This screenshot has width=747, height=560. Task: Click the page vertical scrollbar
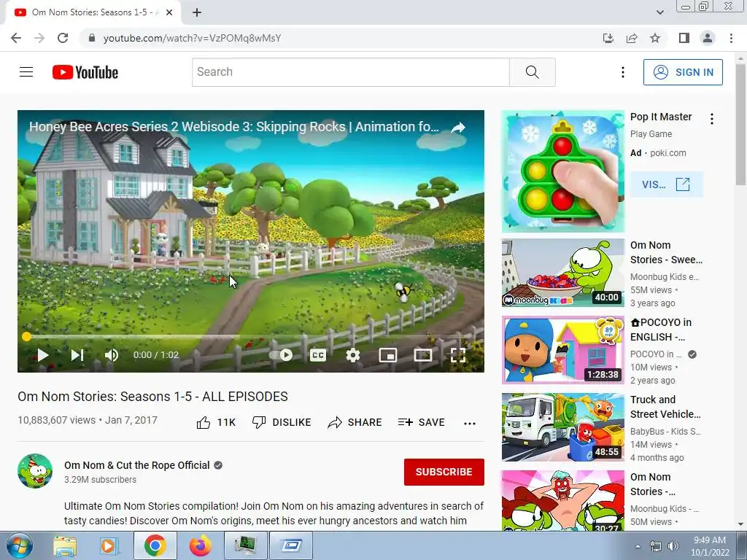pyautogui.click(x=741, y=124)
